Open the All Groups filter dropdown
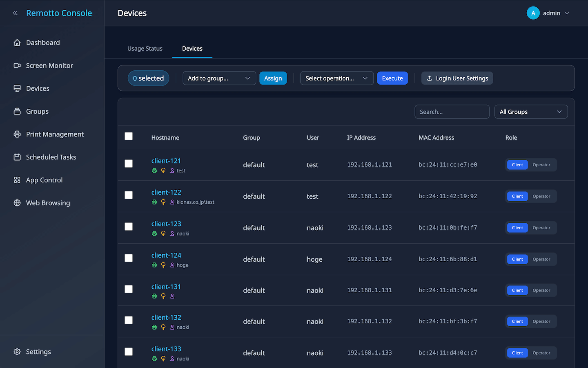 point(530,112)
